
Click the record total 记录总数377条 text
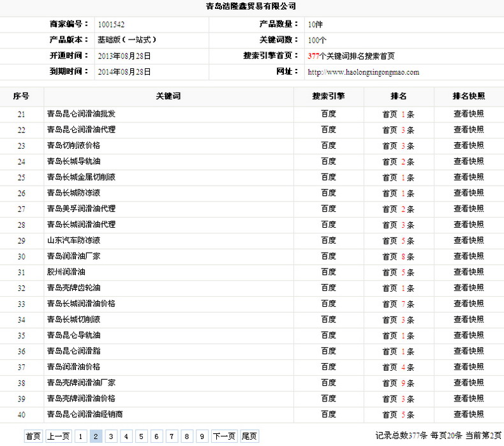tap(401, 436)
